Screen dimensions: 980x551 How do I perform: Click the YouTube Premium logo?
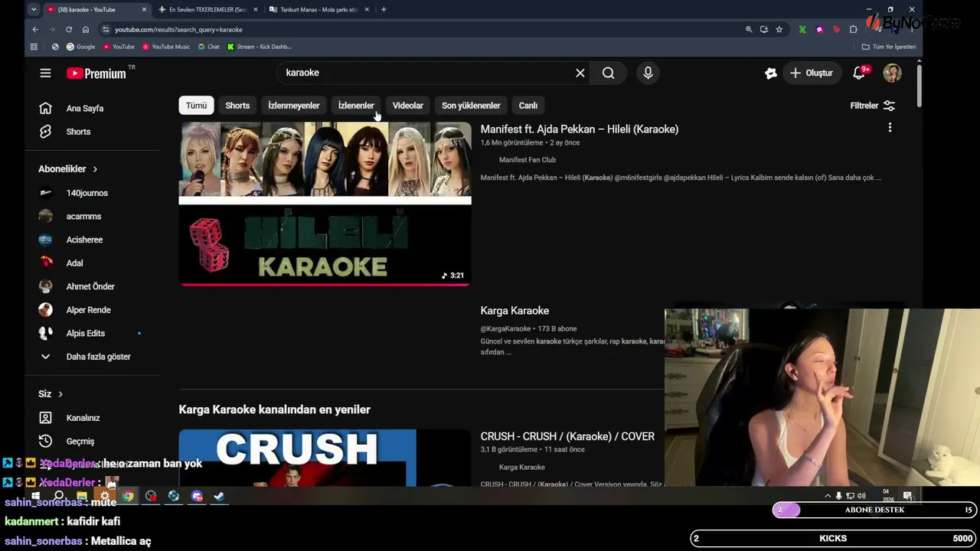pyautogui.click(x=96, y=73)
